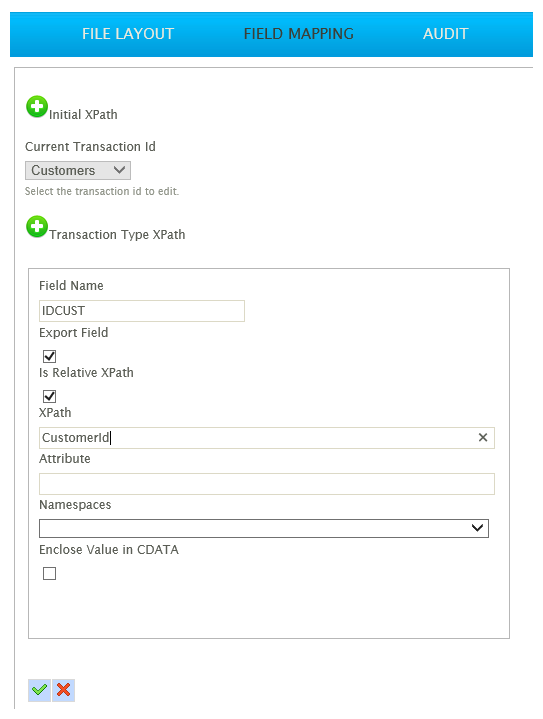Click the chevron arrow of Customers dropdown
The height and width of the screenshot is (719, 543).
[x=119, y=170]
